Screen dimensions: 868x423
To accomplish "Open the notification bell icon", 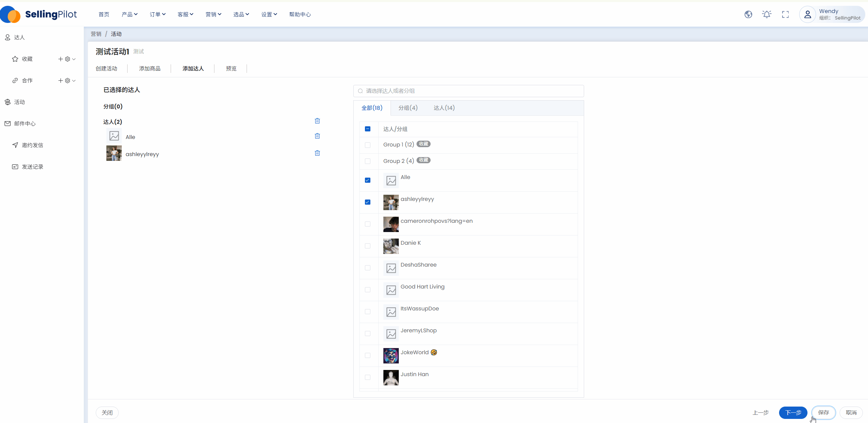I will (767, 14).
